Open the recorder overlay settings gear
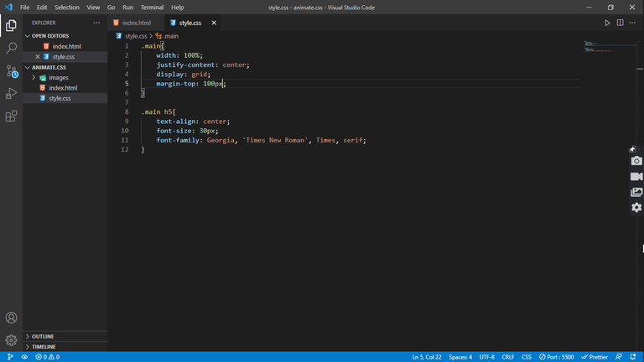Image resolution: width=644 pixels, height=362 pixels. 636,207
